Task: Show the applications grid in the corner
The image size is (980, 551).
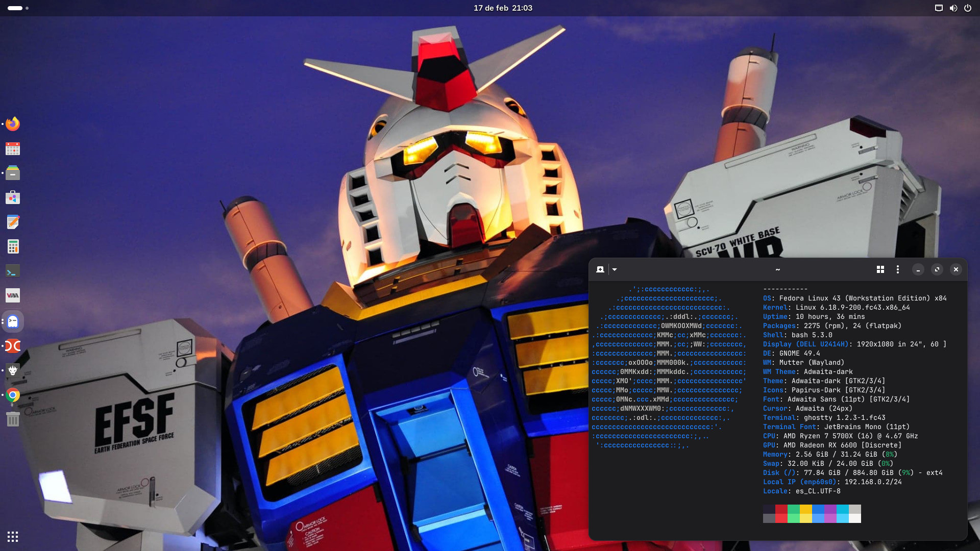Action: coord(13,537)
